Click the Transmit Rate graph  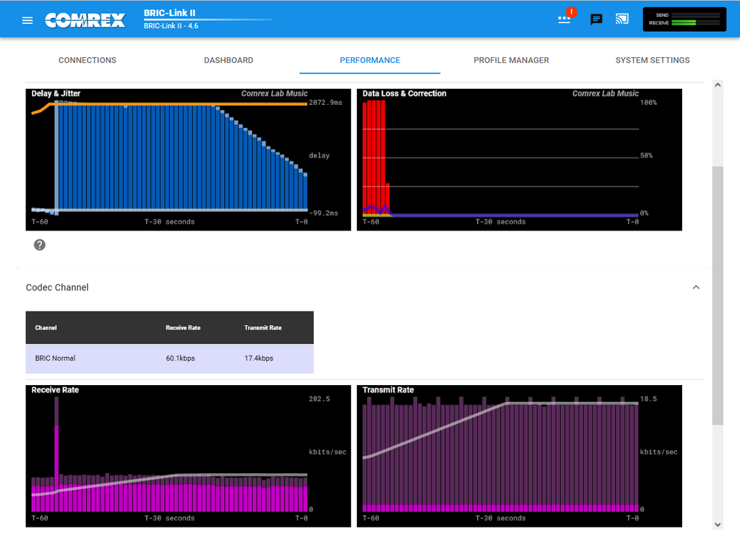tap(519, 456)
